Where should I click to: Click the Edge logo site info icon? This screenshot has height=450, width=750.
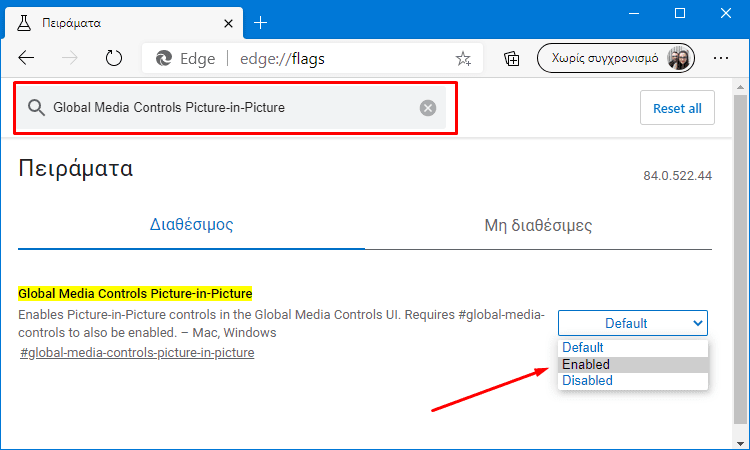[164, 58]
